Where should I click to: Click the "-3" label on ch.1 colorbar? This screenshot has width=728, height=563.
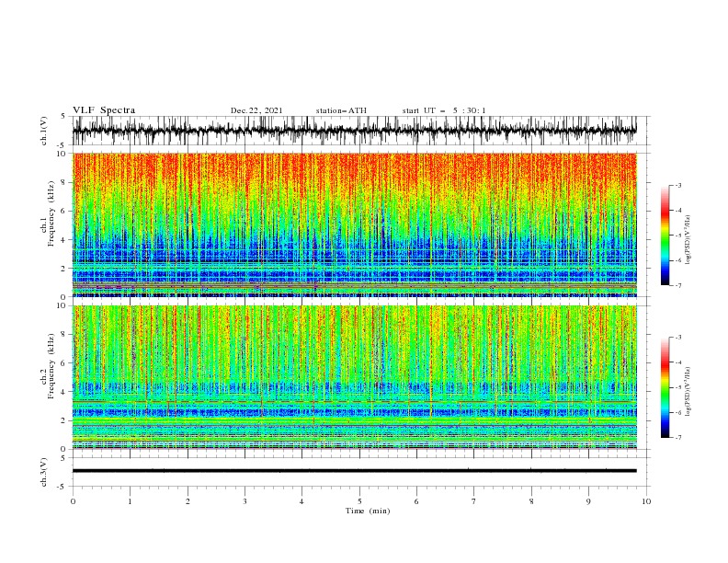point(678,185)
